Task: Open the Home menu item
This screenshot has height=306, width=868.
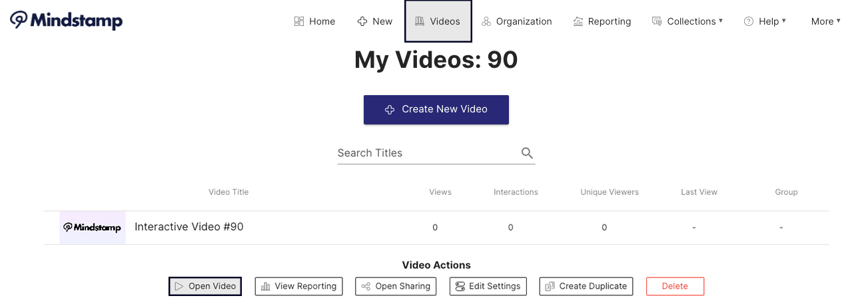Action: (322, 21)
